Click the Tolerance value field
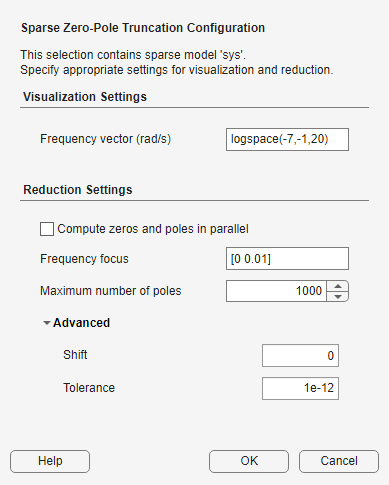The height and width of the screenshot is (485, 389). (x=300, y=388)
